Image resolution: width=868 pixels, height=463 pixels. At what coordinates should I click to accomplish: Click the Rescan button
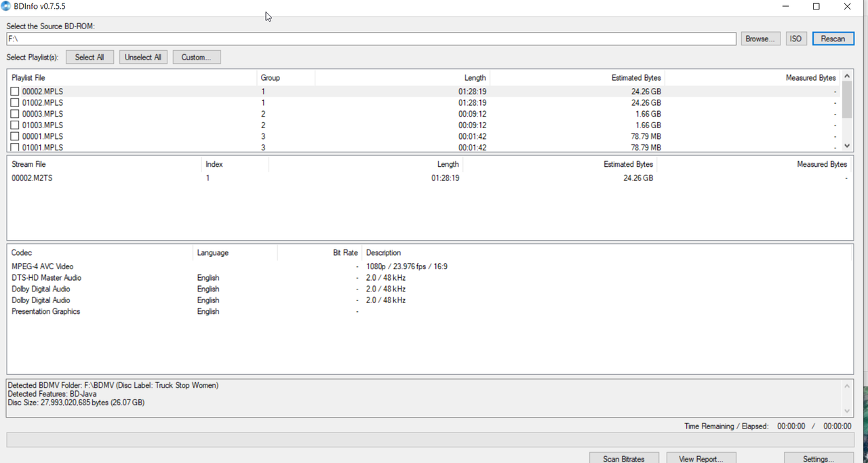point(833,39)
